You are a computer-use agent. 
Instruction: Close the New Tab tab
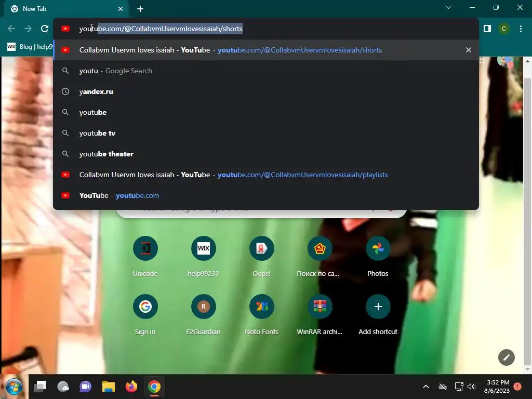click(121, 9)
